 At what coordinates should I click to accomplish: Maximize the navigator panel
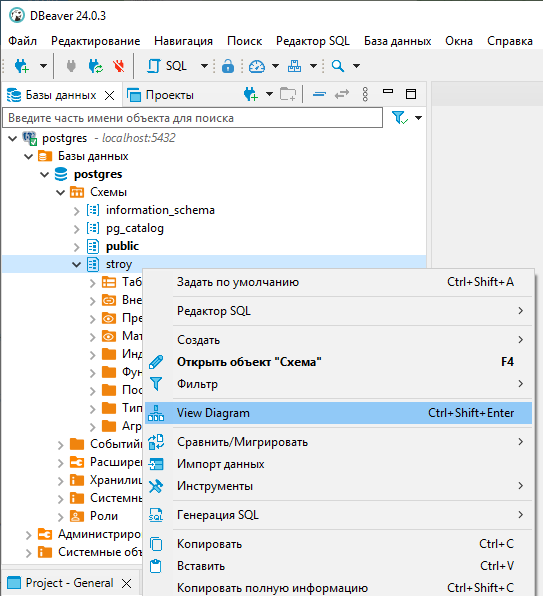point(411,94)
